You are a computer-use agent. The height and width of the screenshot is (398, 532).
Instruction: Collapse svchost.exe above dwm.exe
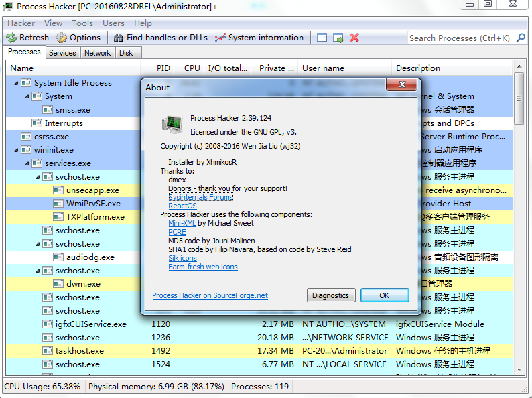coord(38,271)
